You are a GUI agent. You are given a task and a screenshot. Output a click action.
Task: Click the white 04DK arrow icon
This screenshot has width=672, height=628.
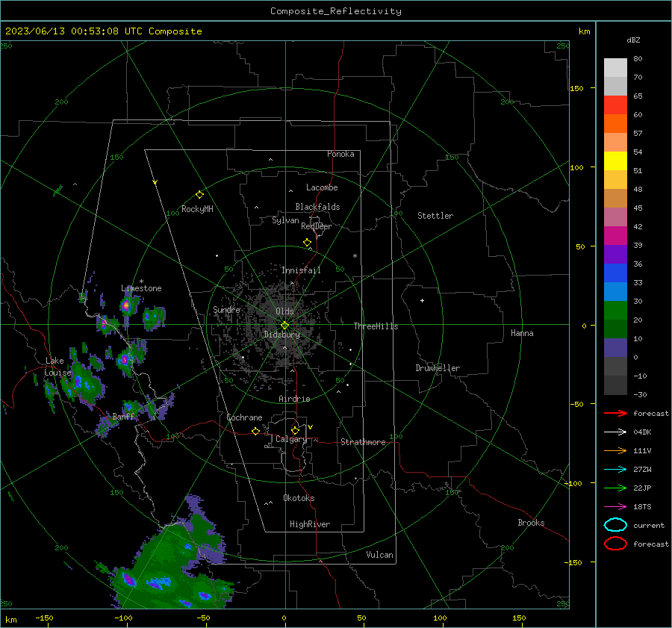(x=615, y=432)
